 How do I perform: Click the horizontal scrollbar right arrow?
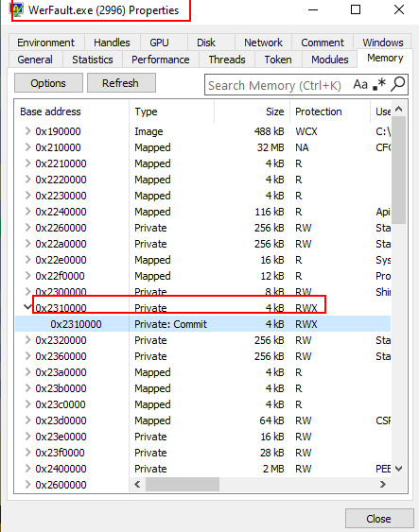383,484
